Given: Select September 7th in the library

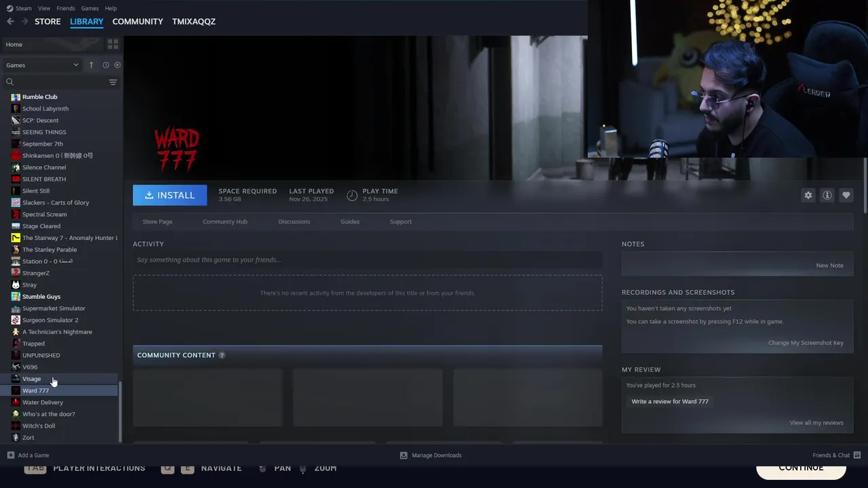Looking at the screenshot, I should (x=43, y=144).
